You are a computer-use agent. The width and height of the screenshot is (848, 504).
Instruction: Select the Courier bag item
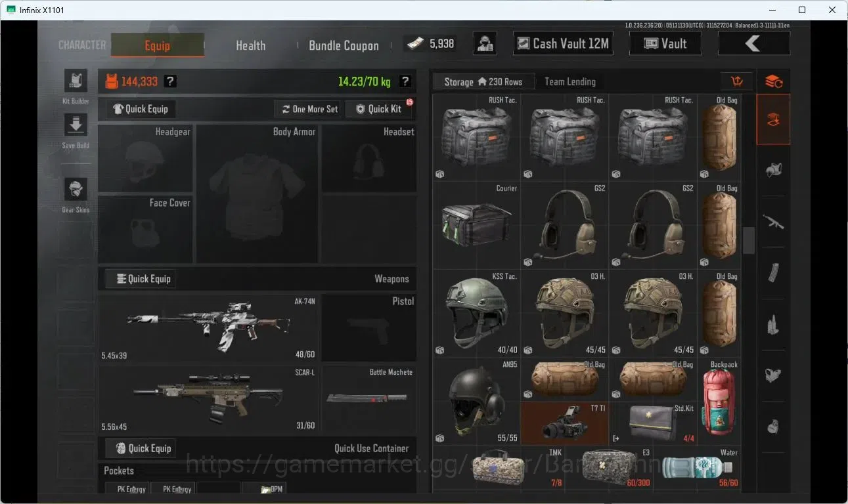click(x=477, y=225)
